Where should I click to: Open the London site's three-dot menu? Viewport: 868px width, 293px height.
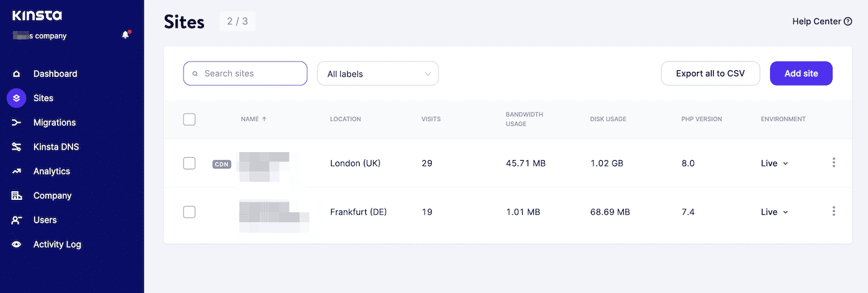click(833, 163)
